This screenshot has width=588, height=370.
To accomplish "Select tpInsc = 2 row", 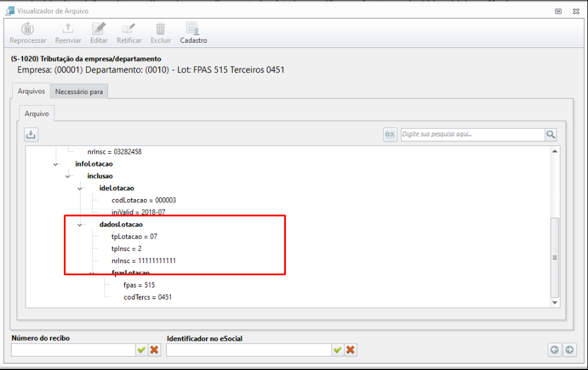I will coord(127,248).
